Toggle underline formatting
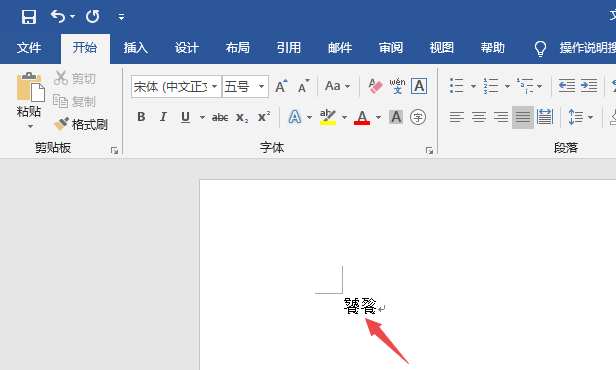The height and width of the screenshot is (370, 616). click(185, 117)
